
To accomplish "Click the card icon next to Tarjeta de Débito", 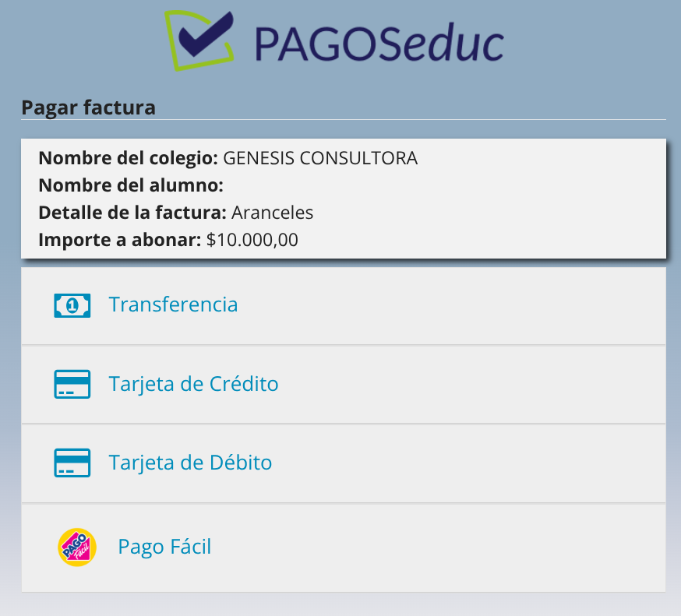I will (72, 463).
